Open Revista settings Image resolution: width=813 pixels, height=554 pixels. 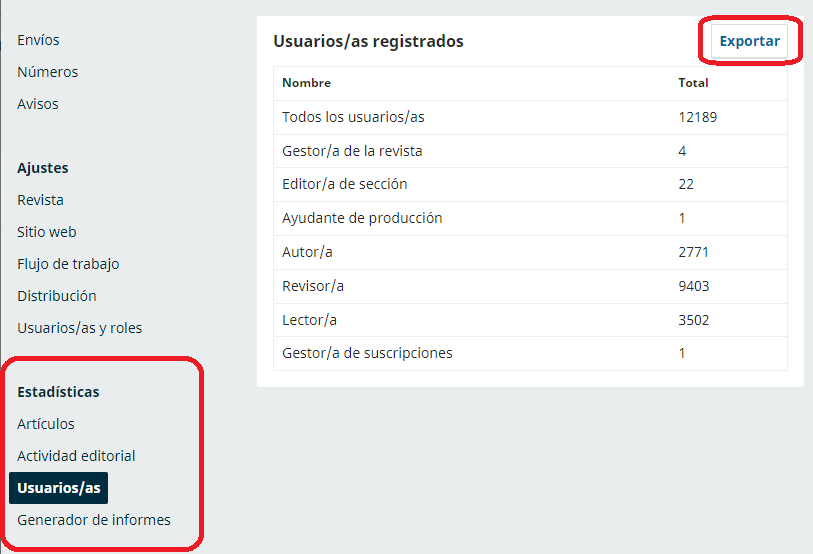40,200
